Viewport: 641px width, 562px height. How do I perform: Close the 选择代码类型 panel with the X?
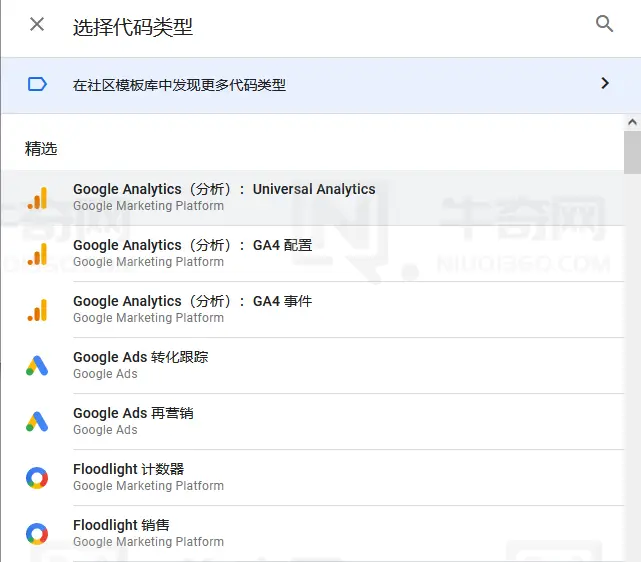tap(37, 24)
